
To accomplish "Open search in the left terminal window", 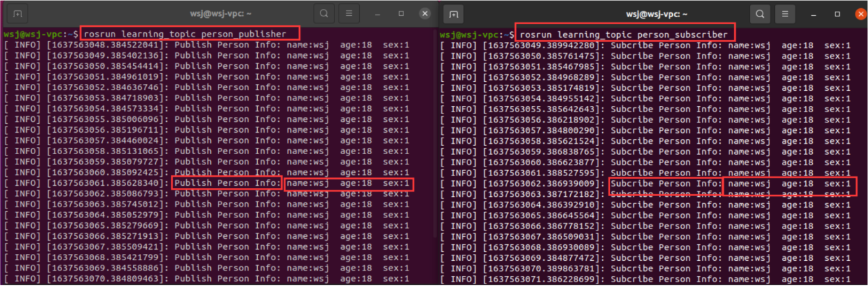I will pos(324,13).
